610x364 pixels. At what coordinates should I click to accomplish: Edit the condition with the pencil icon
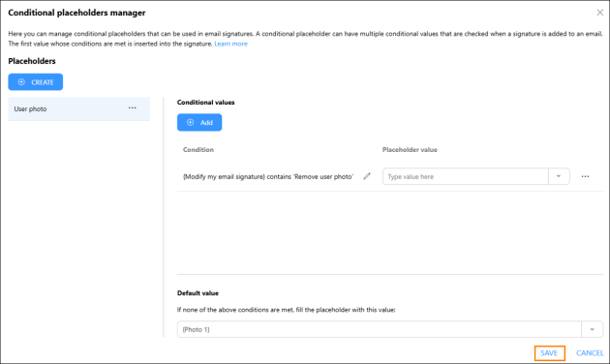click(x=367, y=176)
